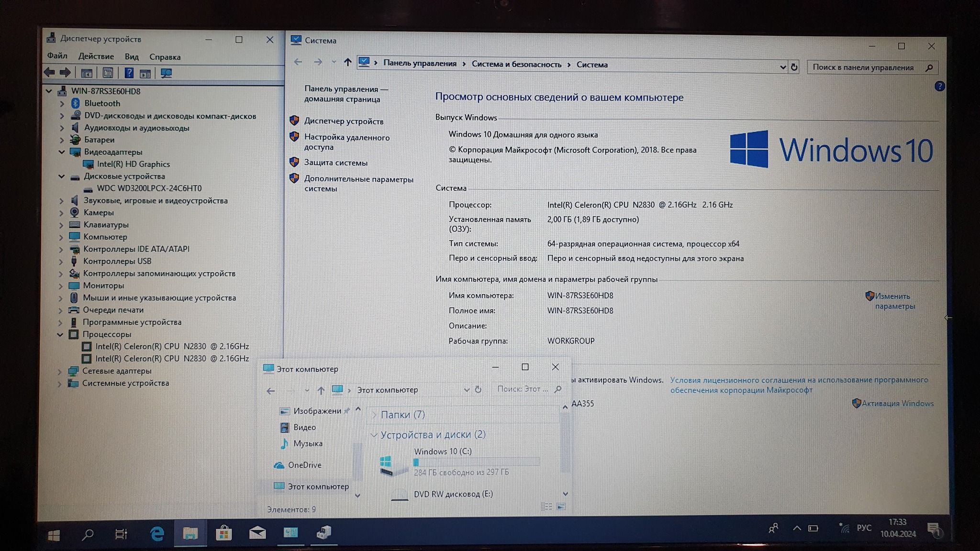
Task: Click the help question-mark toolbar icon
Action: pyautogui.click(x=129, y=73)
